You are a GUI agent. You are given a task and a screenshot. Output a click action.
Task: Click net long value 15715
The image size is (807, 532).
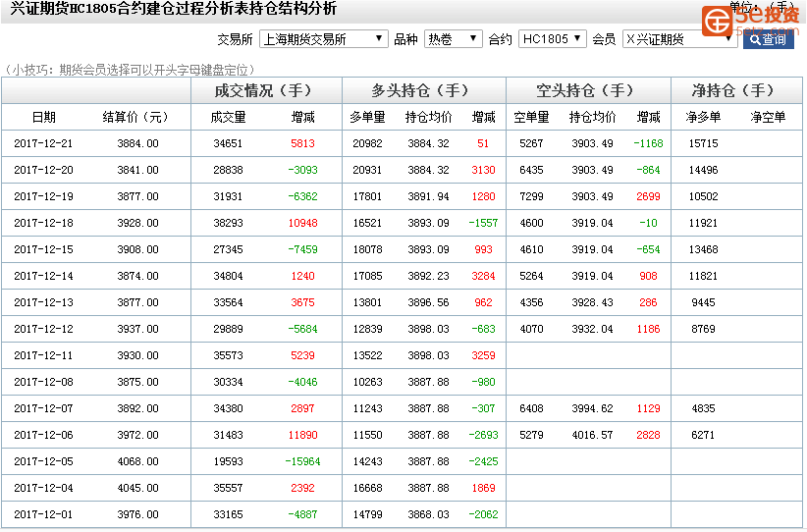click(x=703, y=143)
